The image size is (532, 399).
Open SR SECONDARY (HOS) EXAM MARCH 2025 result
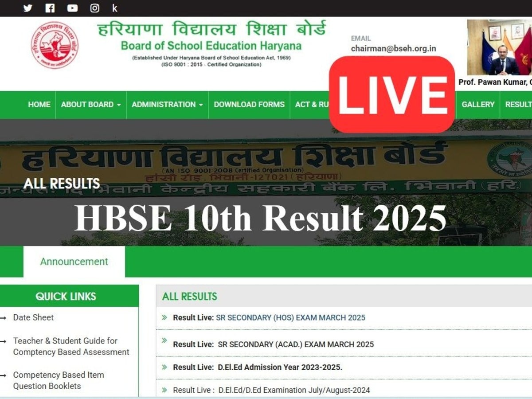click(290, 317)
